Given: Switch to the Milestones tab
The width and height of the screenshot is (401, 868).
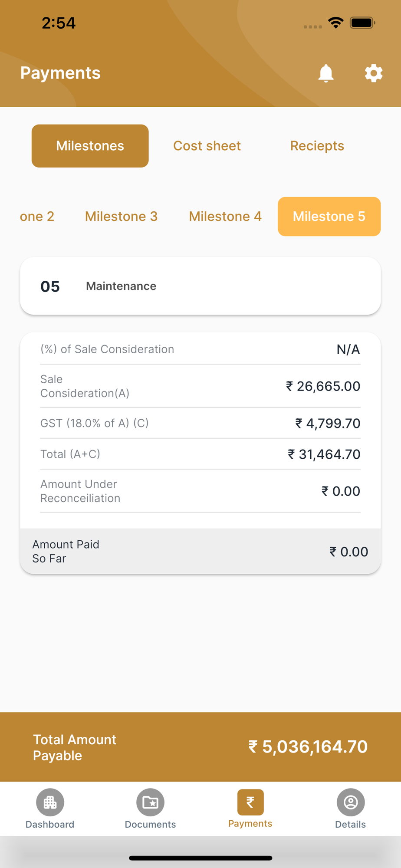Looking at the screenshot, I should pos(90,146).
